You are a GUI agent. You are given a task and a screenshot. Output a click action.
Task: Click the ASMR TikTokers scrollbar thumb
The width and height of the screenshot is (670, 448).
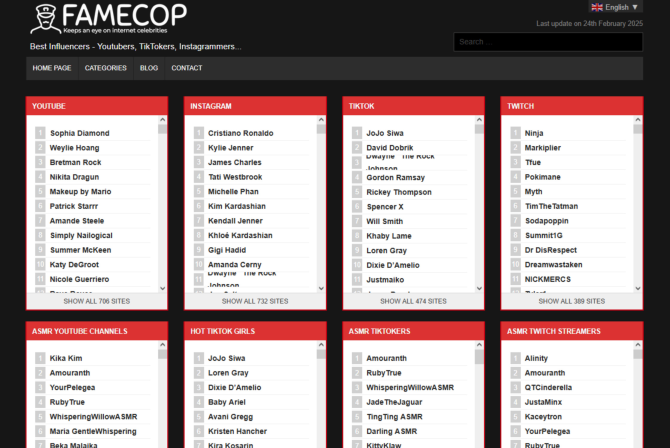click(x=479, y=357)
